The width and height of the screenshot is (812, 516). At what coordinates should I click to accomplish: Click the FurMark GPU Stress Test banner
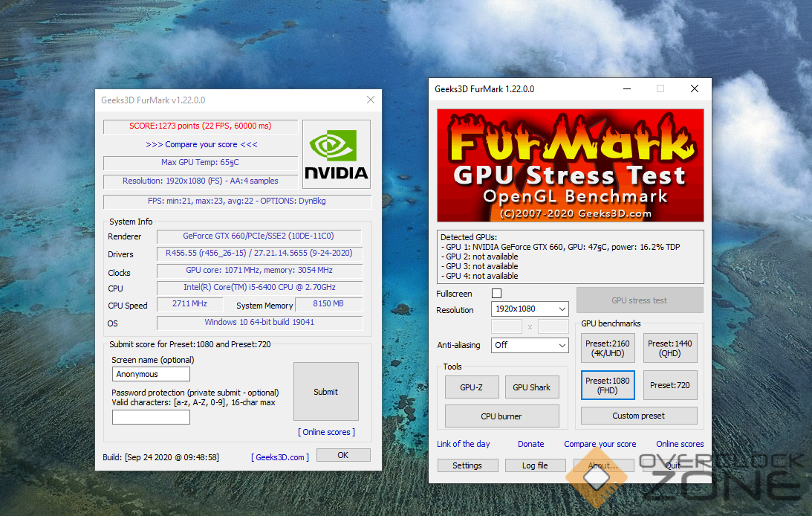pyautogui.click(x=570, y=166)
